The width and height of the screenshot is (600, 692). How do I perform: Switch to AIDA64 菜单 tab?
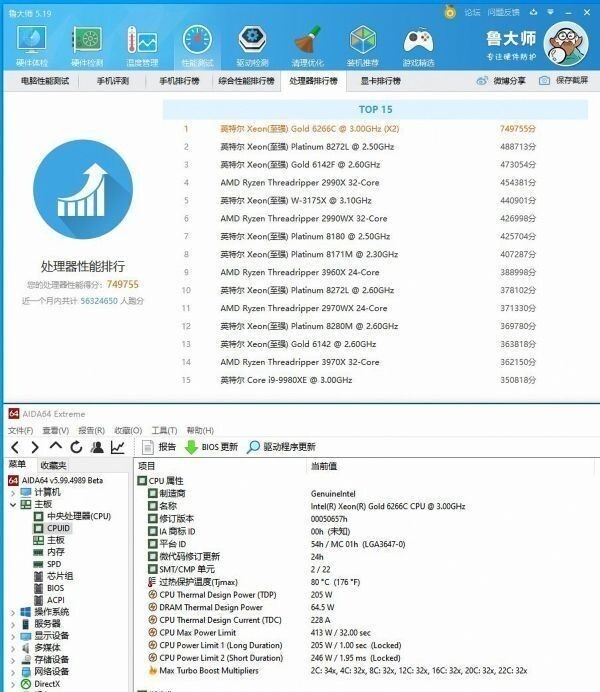pos(17,464)
